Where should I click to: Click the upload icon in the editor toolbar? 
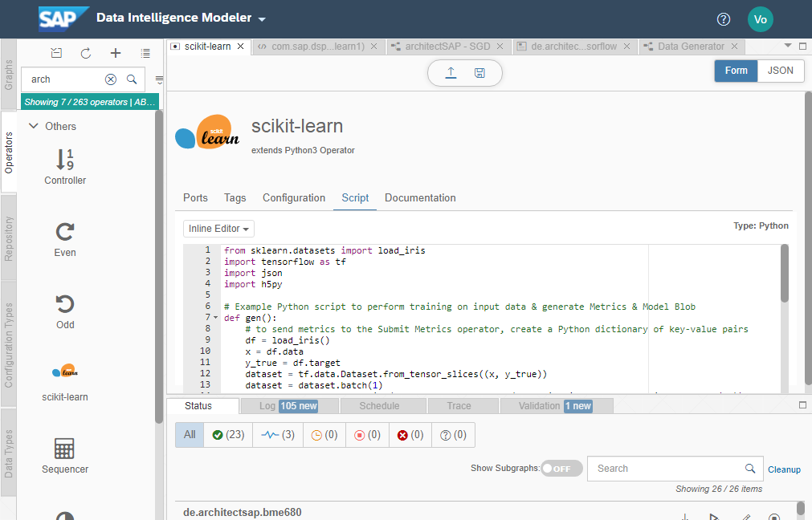pos(451,73)
